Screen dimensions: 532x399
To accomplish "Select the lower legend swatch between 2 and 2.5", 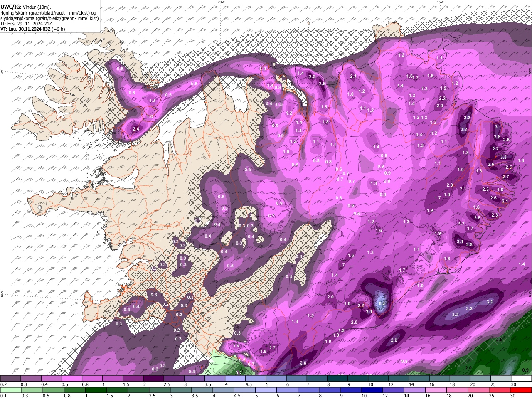I will click(138, 390).
